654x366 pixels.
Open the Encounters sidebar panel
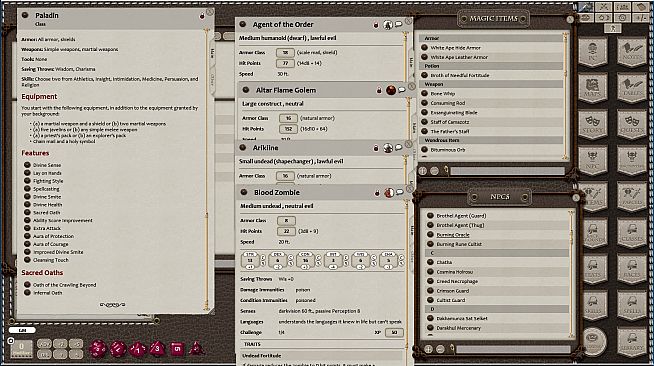point(632,161)
